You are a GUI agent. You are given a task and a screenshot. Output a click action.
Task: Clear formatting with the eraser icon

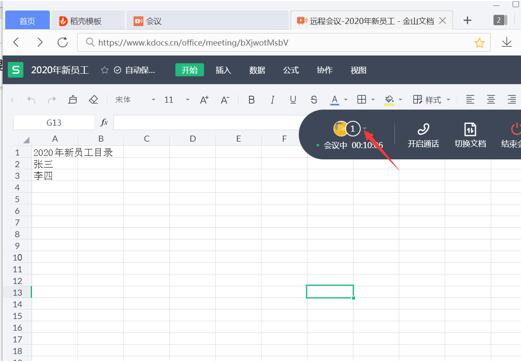94,99
